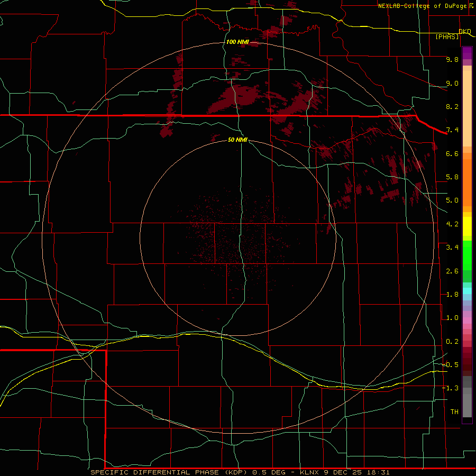Image resolution: width=476 pixels, height=476 pixels.
Task: Click the -0.5 value on the color scale
Action: (450, 365)
